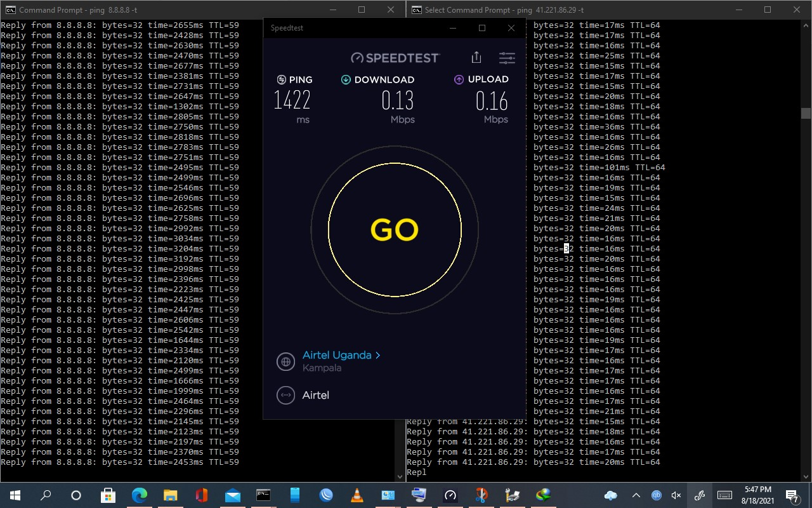
Task: Open the Windows Start menu
Action: click(x=15, y=495)
